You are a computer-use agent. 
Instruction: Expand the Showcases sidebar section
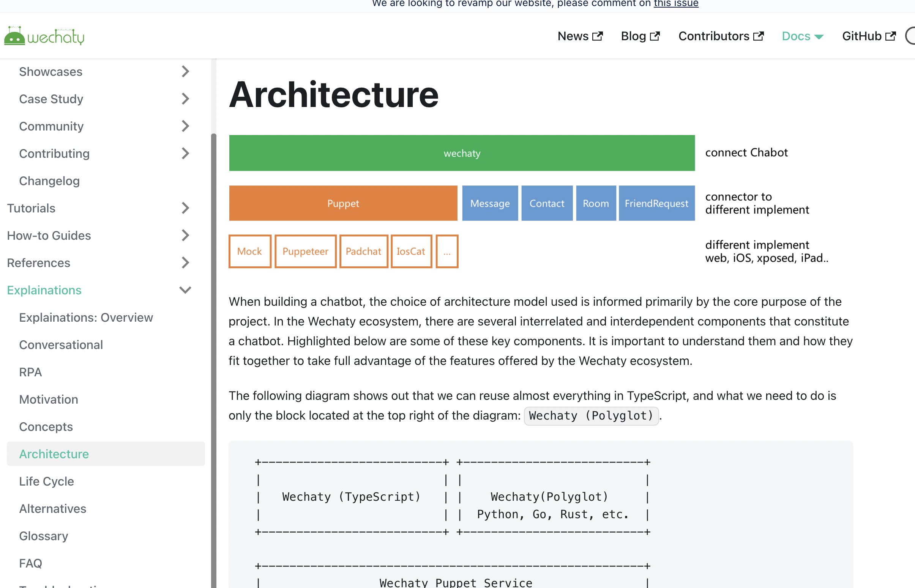pyautogui.click(x=185, y=71)
